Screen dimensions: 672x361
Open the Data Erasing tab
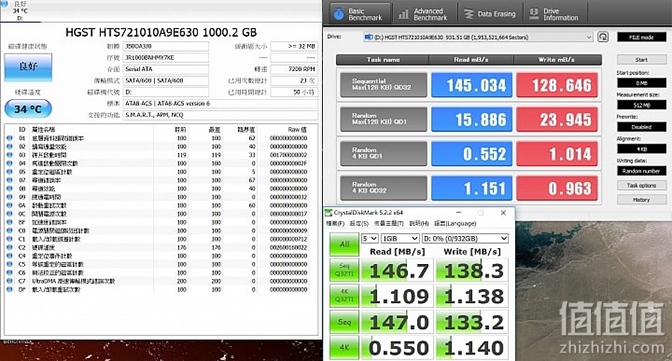491,14
